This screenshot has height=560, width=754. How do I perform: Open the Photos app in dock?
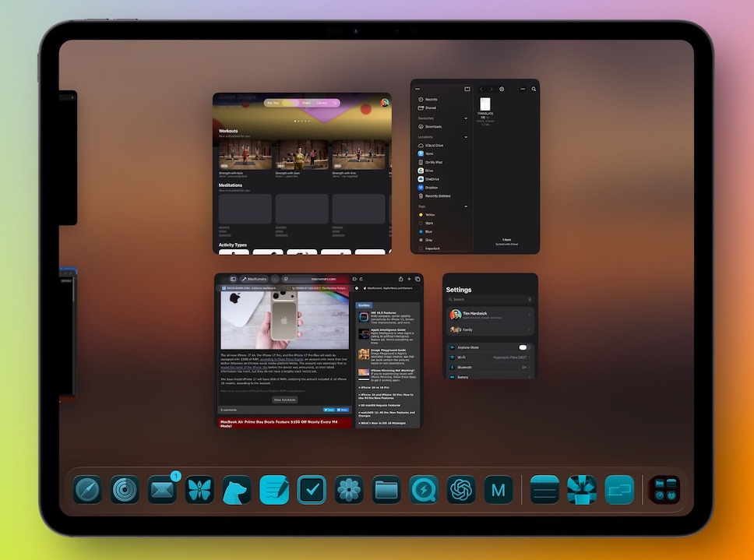[x=349, y=490]
